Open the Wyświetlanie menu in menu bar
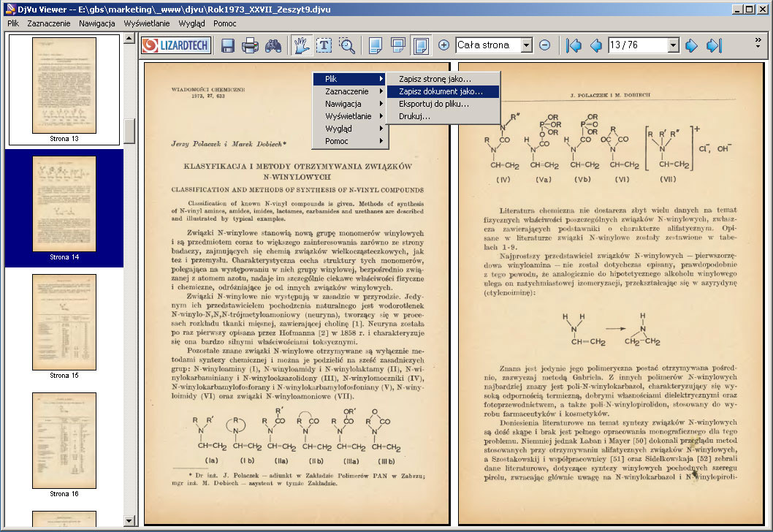The height and width of the screenshot is (532, 773). [146, 23]
